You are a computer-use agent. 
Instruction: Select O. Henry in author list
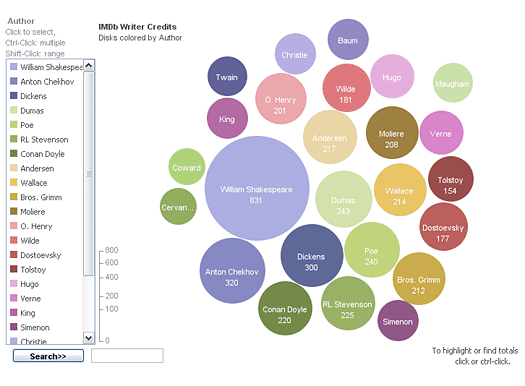(31, 226)
